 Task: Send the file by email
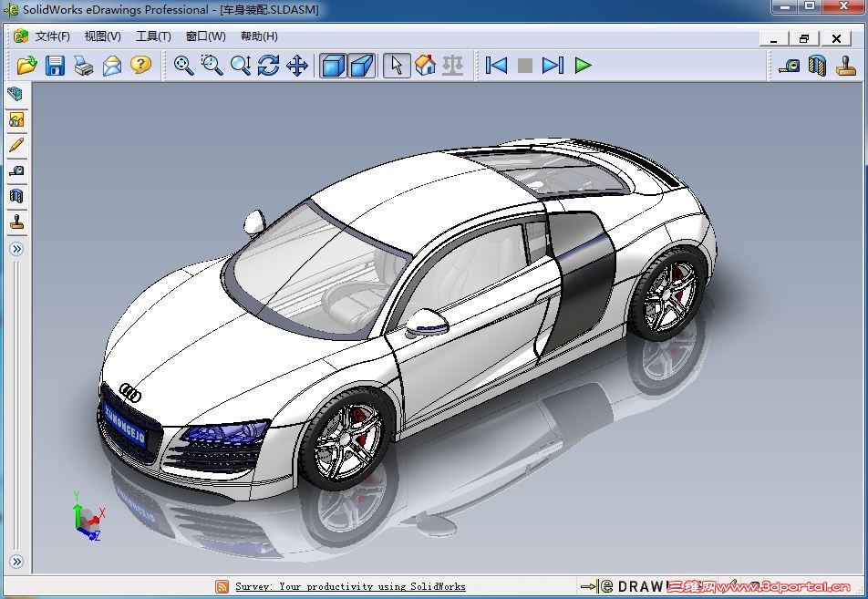(x=112, y=66)
